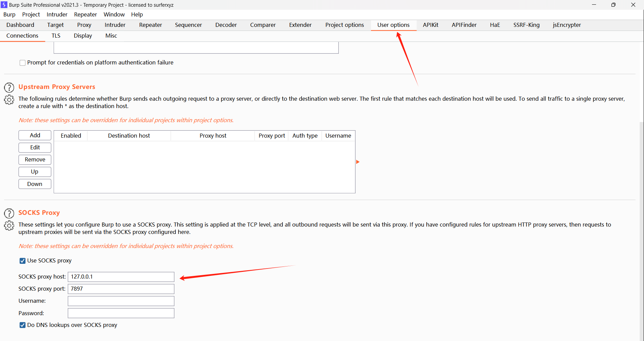Enable prompt for credentials on authentication failure
The height and width of the screenshot is (341, 644).
[x=22, y=63]
